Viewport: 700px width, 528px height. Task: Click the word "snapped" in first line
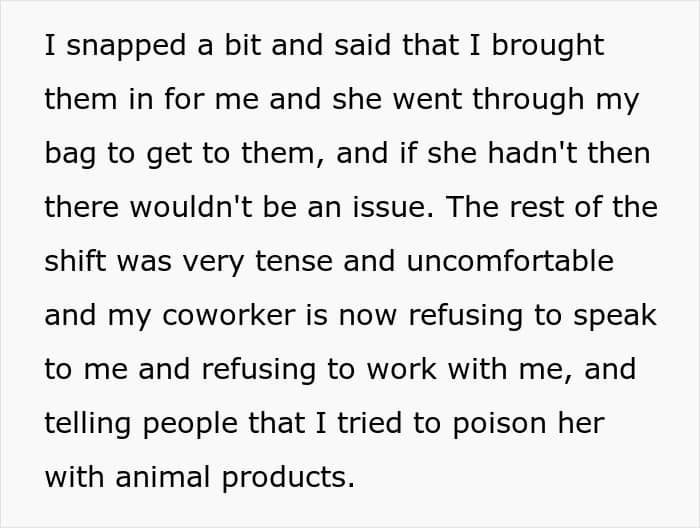[x=126, y=46]
